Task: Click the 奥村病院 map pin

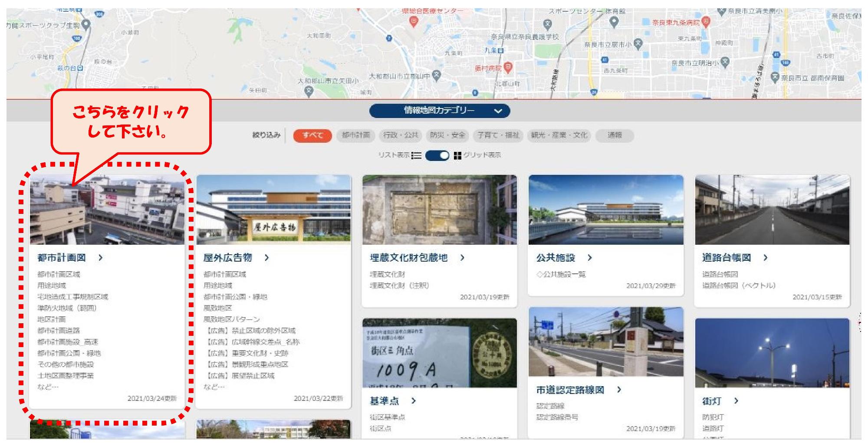Action: pyautogui.click(x=508, y=67)
